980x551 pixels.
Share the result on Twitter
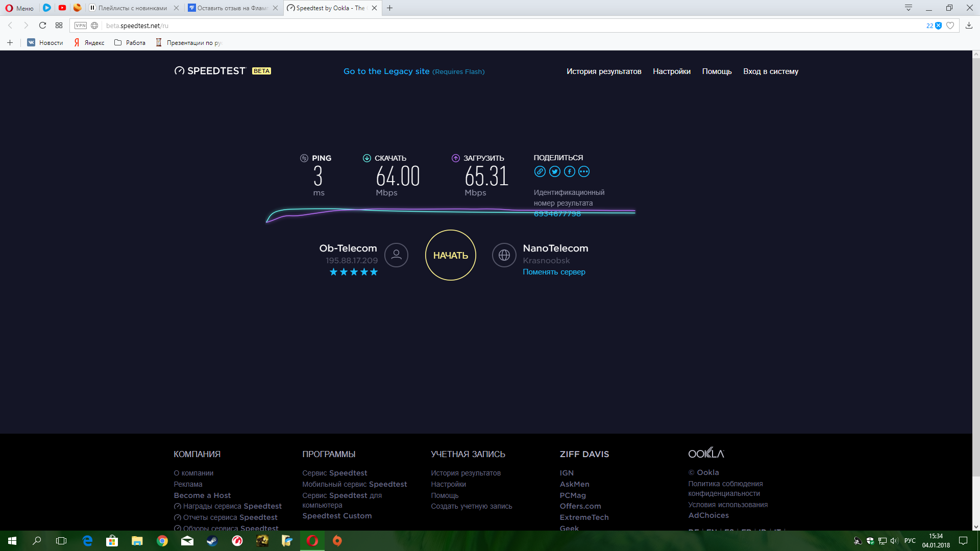555,172
